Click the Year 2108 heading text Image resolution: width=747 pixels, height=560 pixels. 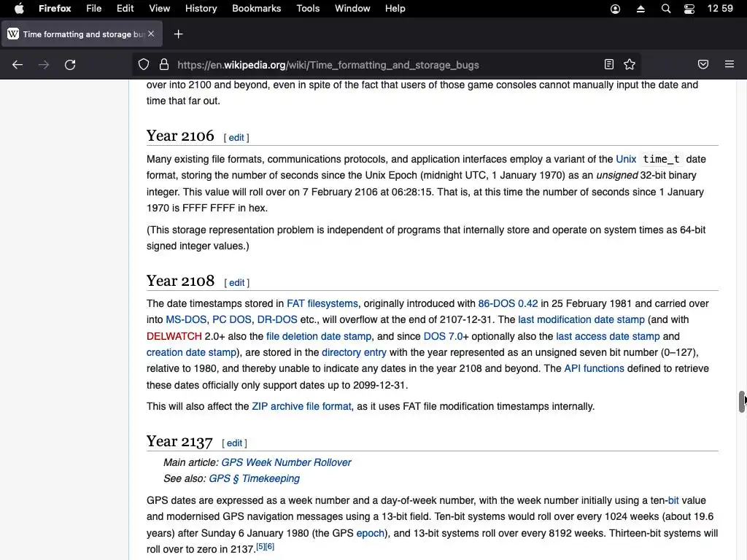pyautogui.click(x=181, y=281)
